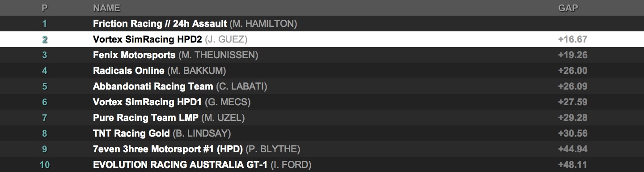Click the +16.67 gap value
The image size is (644, 172).
pyautogui.click(x=572, y=39)
